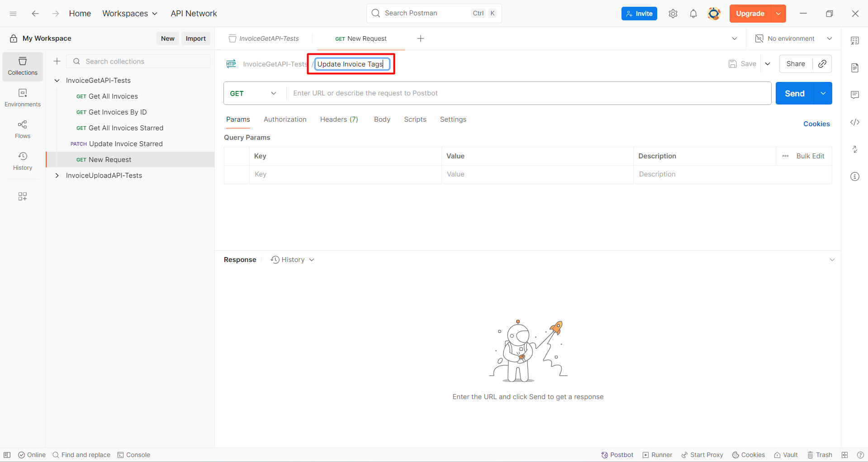Open the code snippet panel on the right
This screenshot has height=462, width=868.
pos(855,122)
